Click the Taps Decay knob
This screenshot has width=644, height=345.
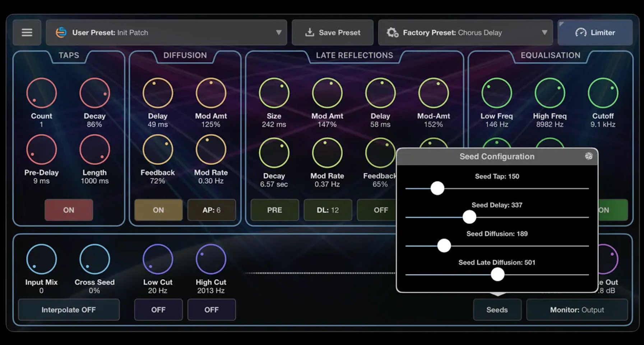click(94, 93)
